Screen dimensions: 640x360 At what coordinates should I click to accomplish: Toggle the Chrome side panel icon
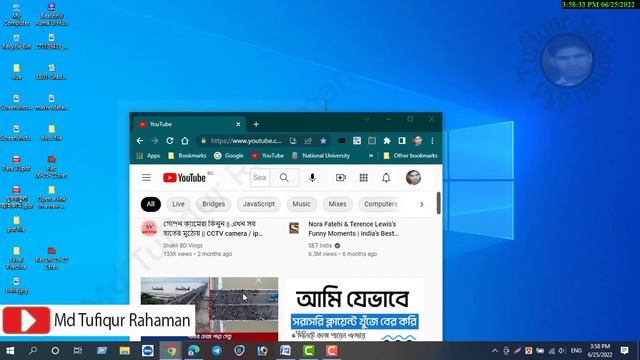(x=402, y=141)
